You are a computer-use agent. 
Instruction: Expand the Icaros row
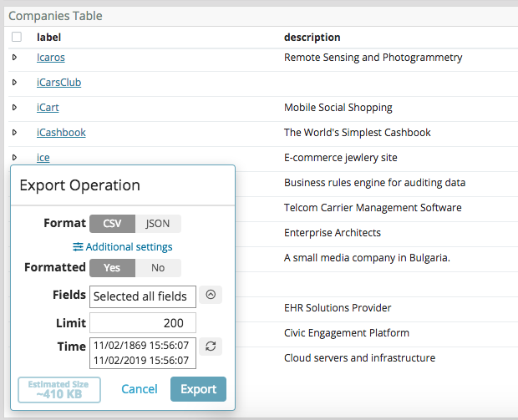14,58
